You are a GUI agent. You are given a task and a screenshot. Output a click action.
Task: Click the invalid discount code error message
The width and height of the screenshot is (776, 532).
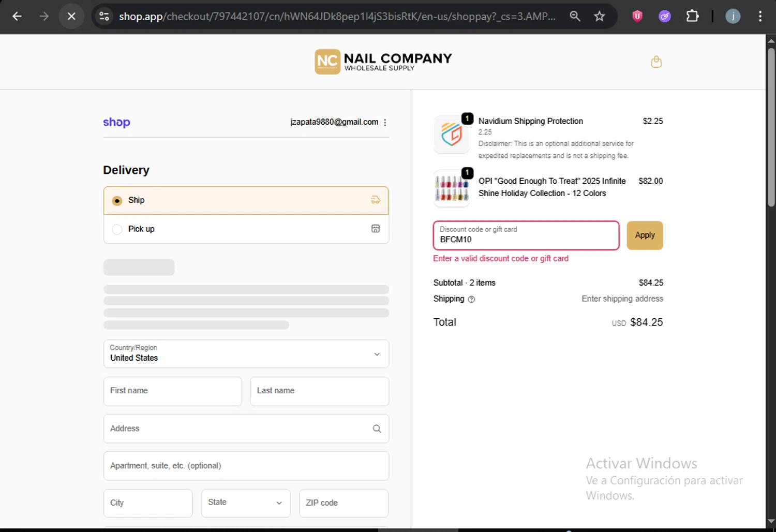(x=501, y=258)
